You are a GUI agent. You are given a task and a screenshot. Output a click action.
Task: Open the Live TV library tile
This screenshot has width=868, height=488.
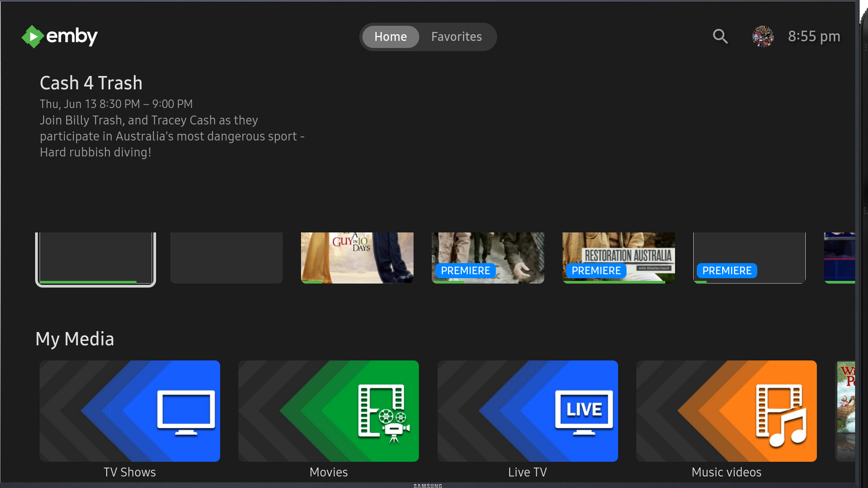pos(528,411)
